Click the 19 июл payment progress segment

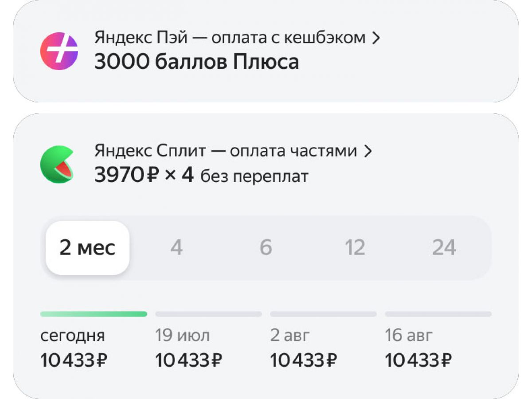[208, 314]
